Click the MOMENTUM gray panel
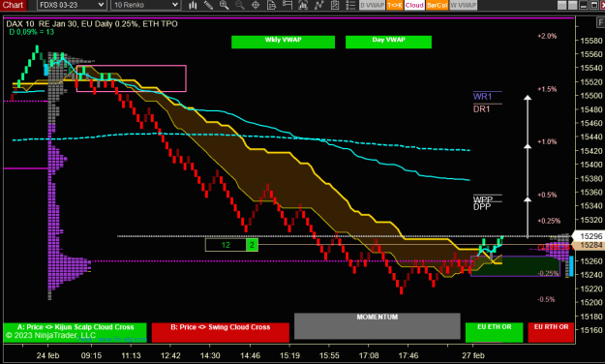 click(x=377, y=326)
